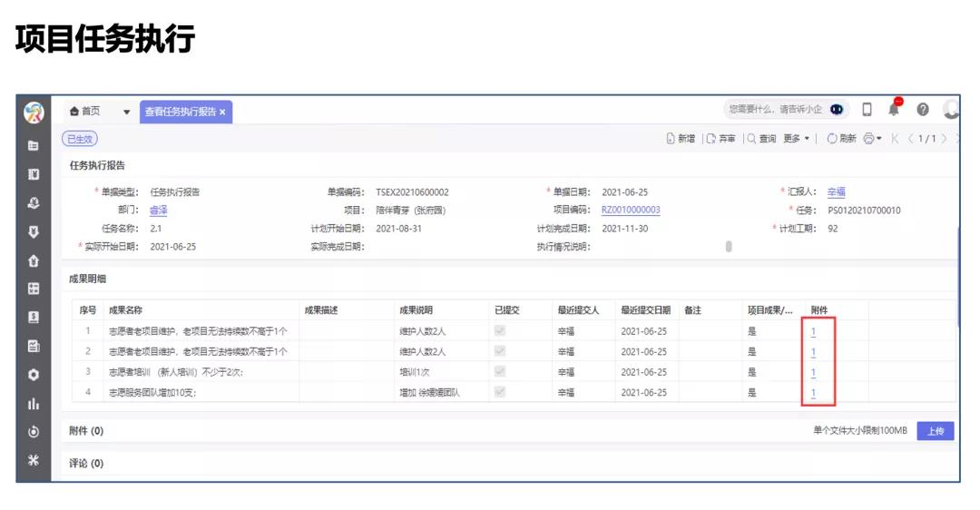Click the bar chart icon in left sidebar
The height and width of the screenshot is (510, 980).
[34, 404]
